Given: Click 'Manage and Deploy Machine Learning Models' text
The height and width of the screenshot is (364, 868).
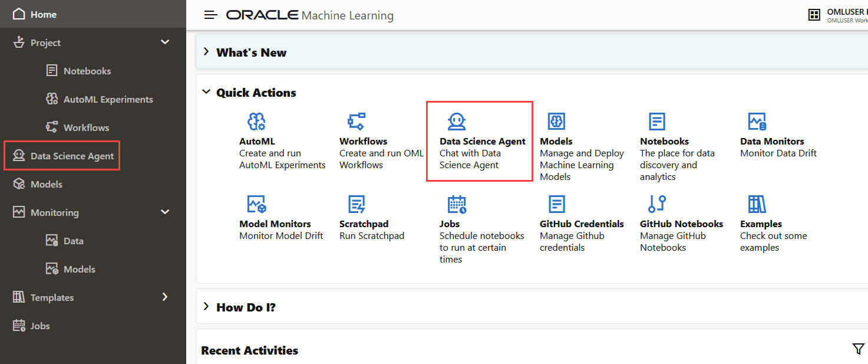Looking at the screenshot, I should (x=582, y=165).
